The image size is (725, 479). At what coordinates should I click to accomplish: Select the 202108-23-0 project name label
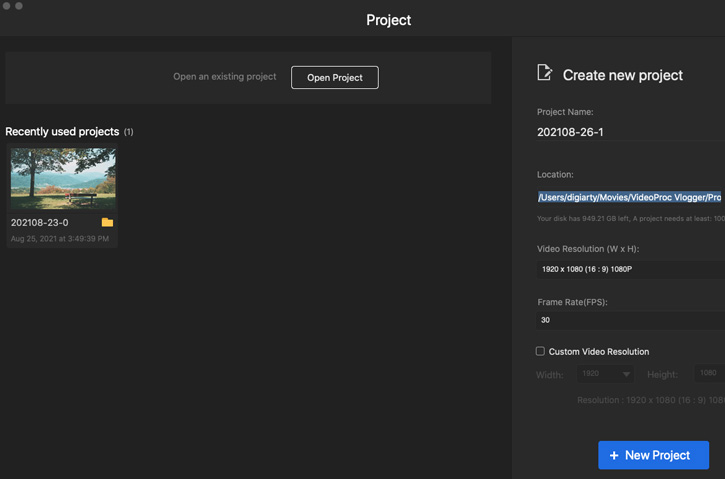[40, 223]
